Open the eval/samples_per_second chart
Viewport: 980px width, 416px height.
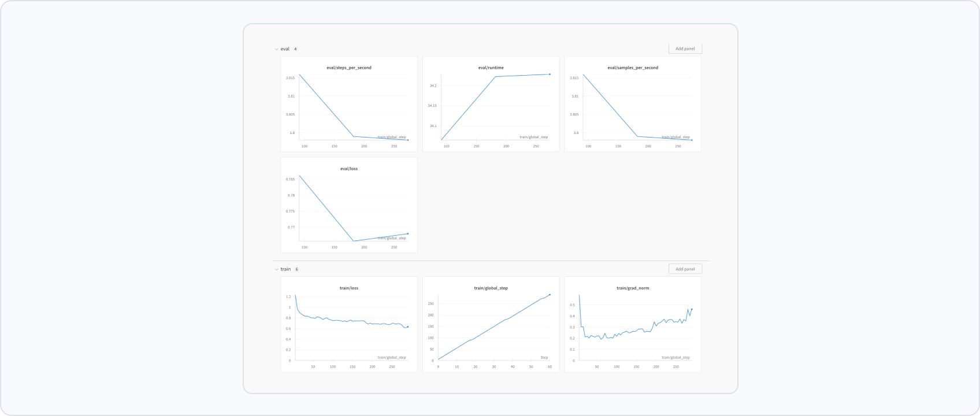(633, 104)
